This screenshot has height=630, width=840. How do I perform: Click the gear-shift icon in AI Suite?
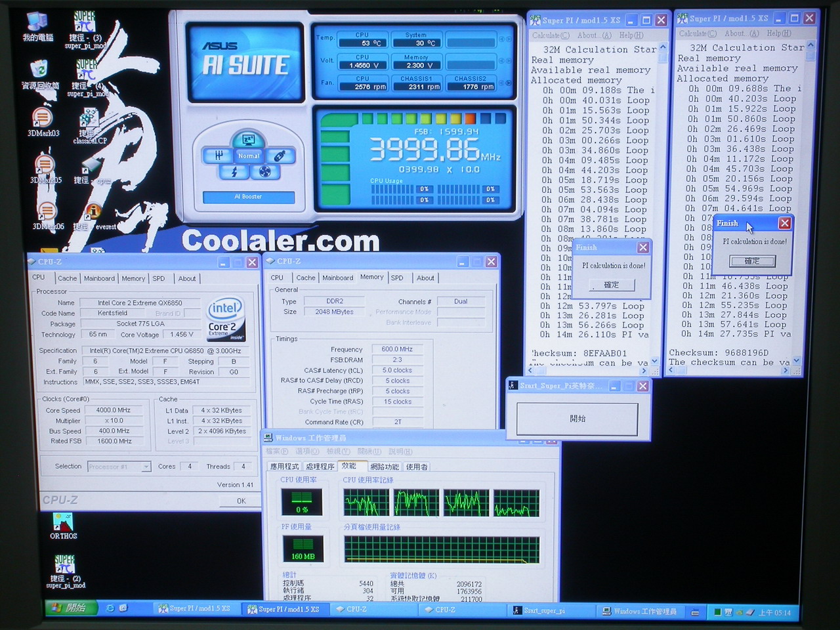[x=219, y=156]
